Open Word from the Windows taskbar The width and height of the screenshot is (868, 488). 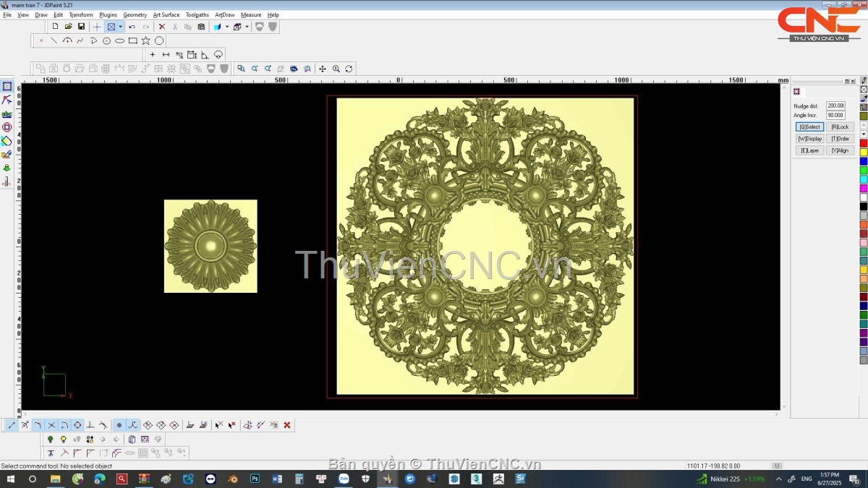[x=277, y=479]
